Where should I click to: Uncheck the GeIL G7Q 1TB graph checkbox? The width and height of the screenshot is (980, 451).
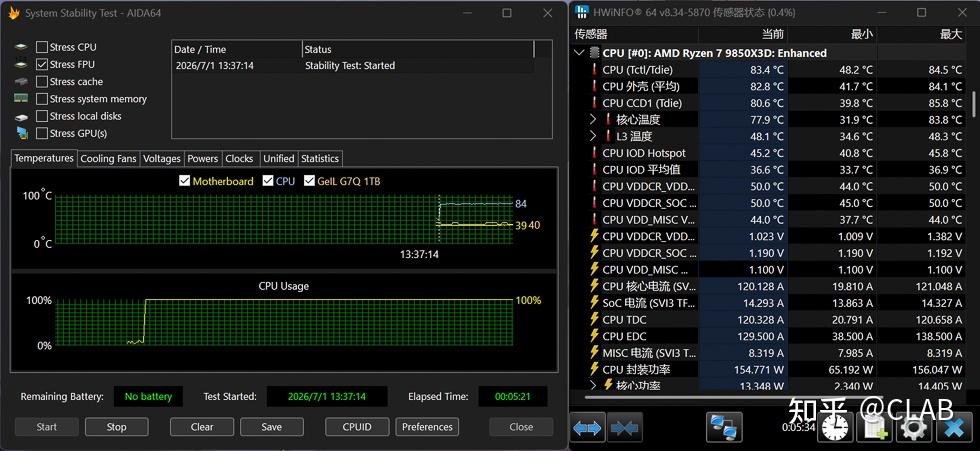click(x=309, y=181)
